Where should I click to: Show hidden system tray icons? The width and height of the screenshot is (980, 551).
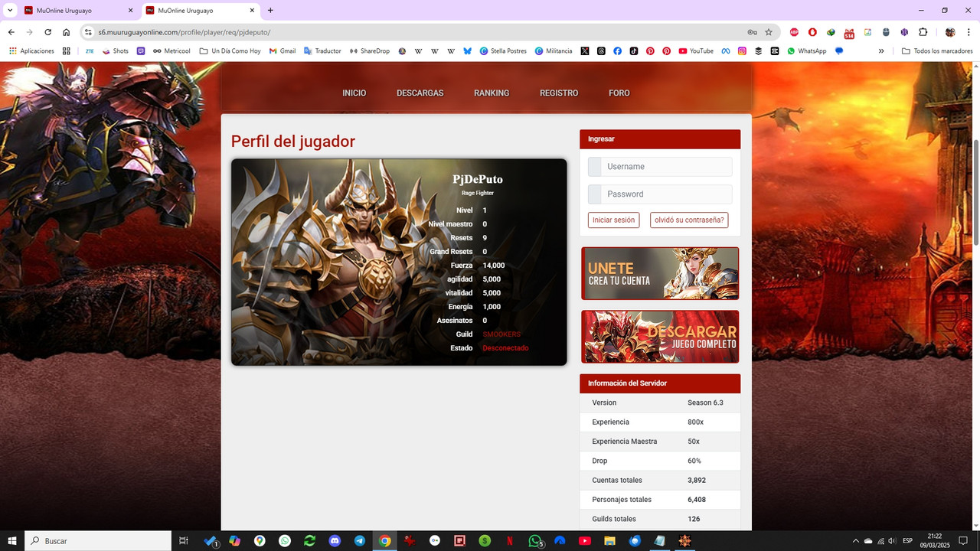856,541
